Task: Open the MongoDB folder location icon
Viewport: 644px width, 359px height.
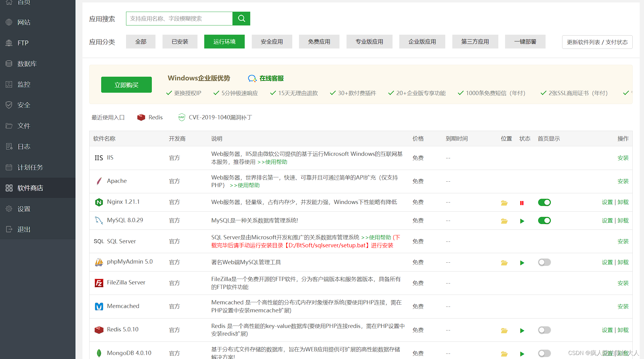Action: (504, 354)
